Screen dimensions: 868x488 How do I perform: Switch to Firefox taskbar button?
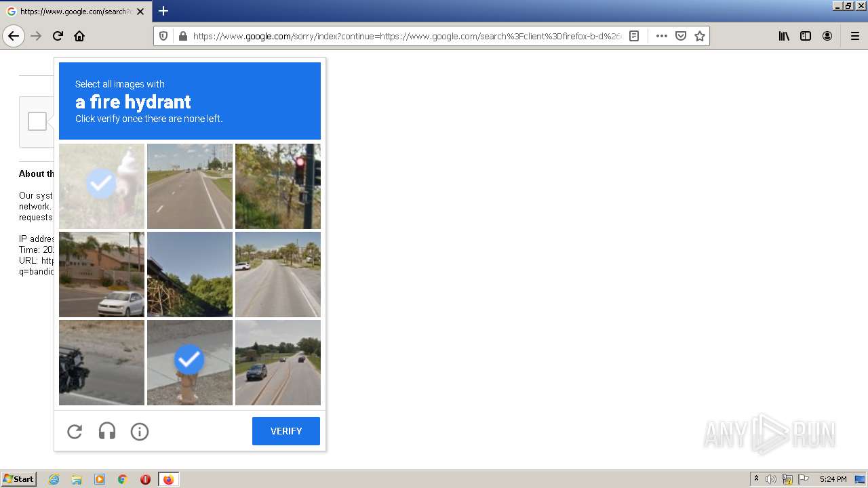pos(168,479)
